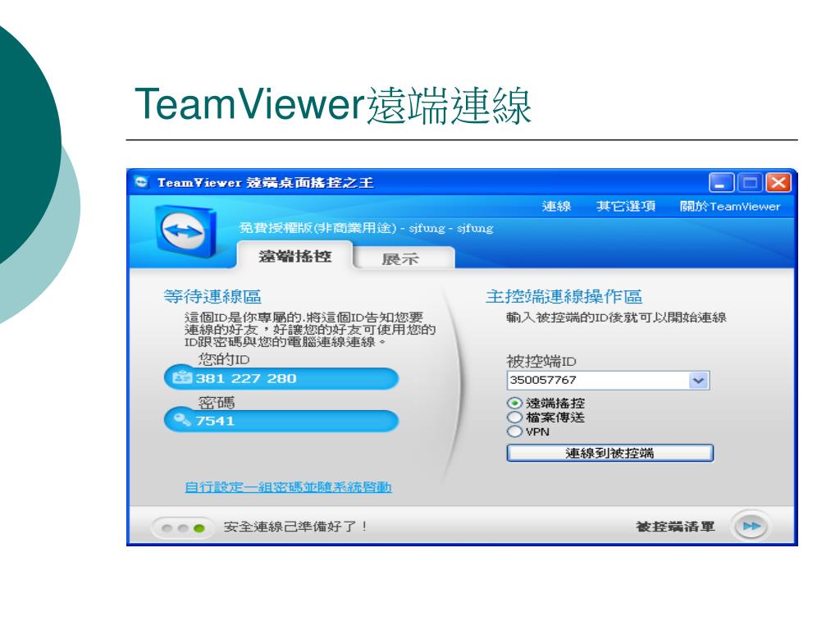The image size is (840, 630).
Task: Close the TeamViewer window
Action: 778,183
